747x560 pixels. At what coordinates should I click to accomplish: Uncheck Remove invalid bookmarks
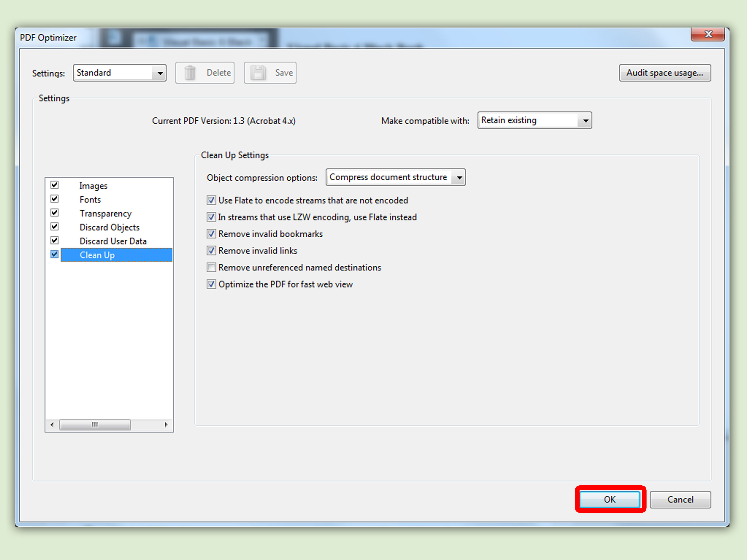point(211,234)
